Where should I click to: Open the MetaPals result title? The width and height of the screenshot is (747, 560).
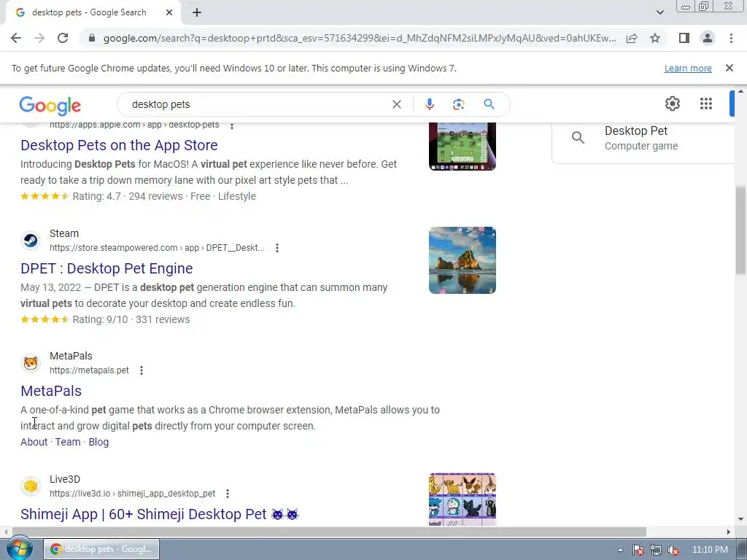pyautogui.click(x=51, y=391)
